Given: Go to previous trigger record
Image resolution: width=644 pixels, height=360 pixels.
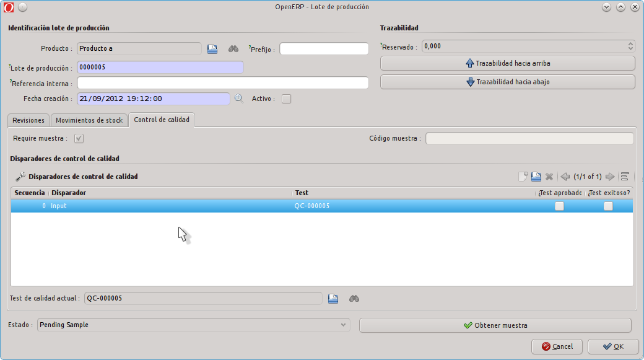Looking at the screenshot, I should 565,177.
